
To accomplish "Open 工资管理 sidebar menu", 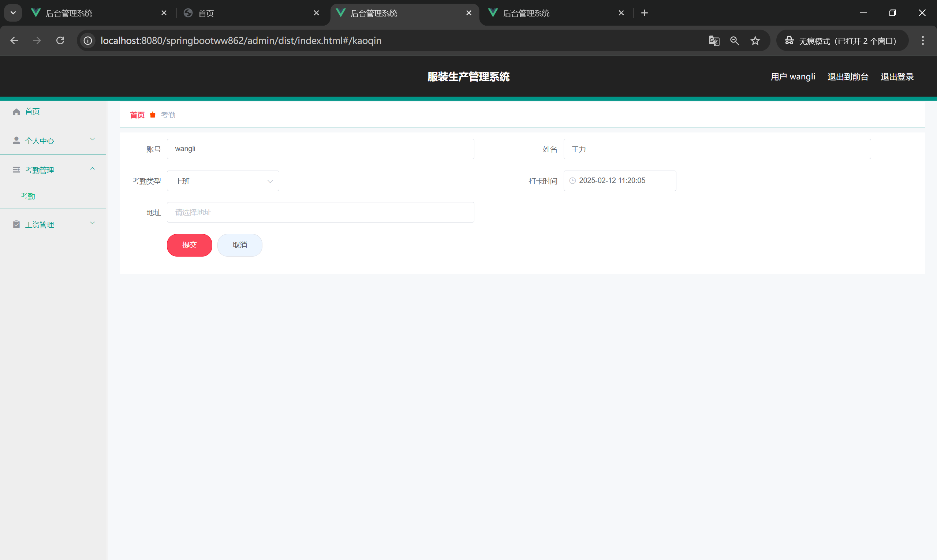I will 53,224.
